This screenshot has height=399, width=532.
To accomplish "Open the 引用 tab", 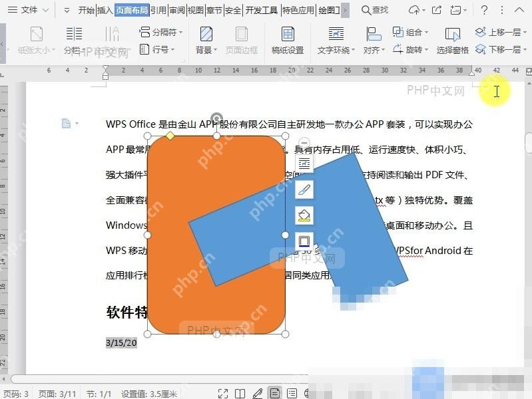I will (158, 10).
